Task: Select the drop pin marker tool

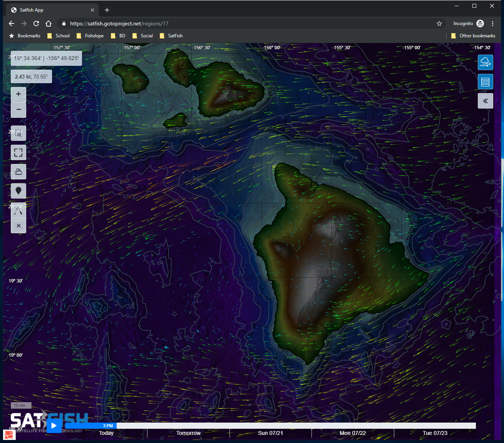Action: (18, 191)
